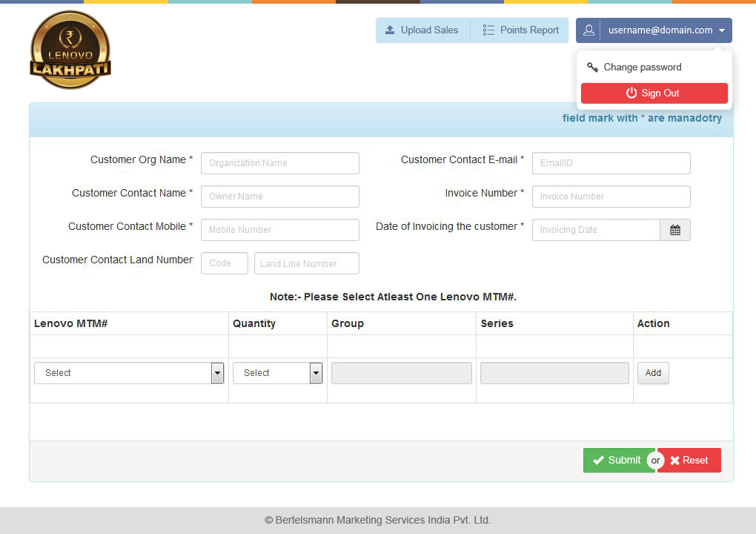Click the list icon in Points Report
This screenshot has width=756, height=534.
(x=488, y=30)
